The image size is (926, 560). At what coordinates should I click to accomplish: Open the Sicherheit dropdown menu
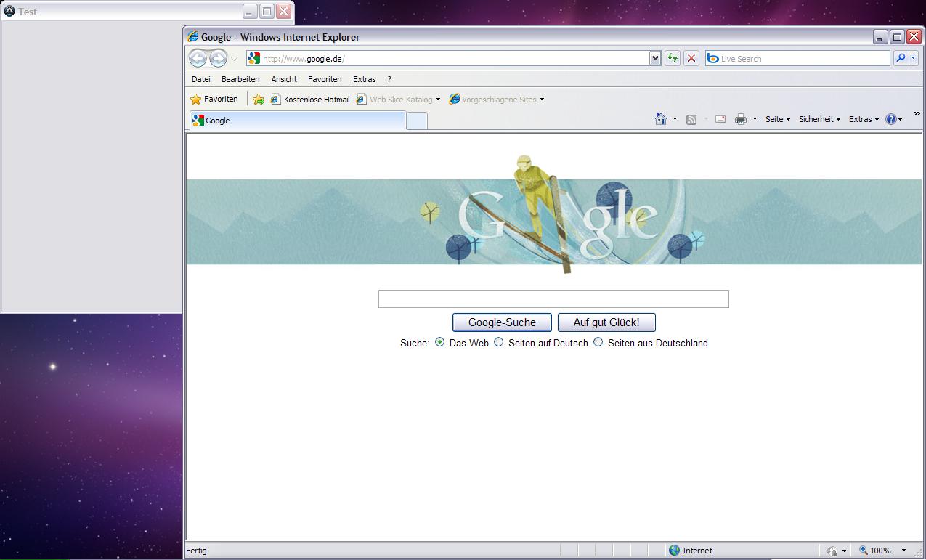pos(819,119)
